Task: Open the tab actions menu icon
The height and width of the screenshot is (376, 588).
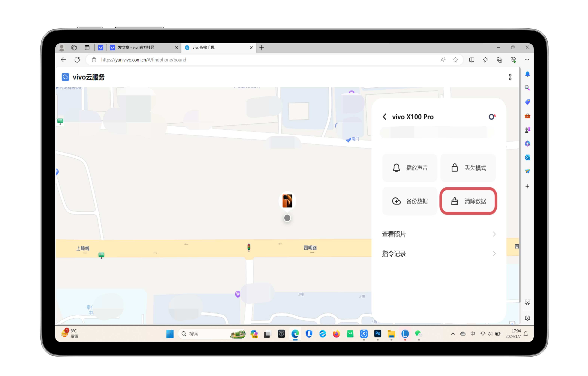Action: [x=87, y=47]
